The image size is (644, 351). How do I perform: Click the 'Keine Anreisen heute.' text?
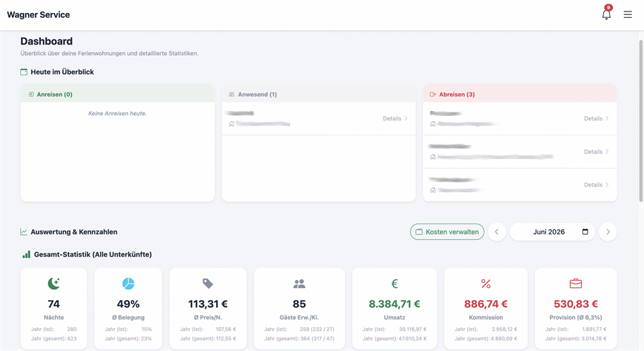[117, 113]
